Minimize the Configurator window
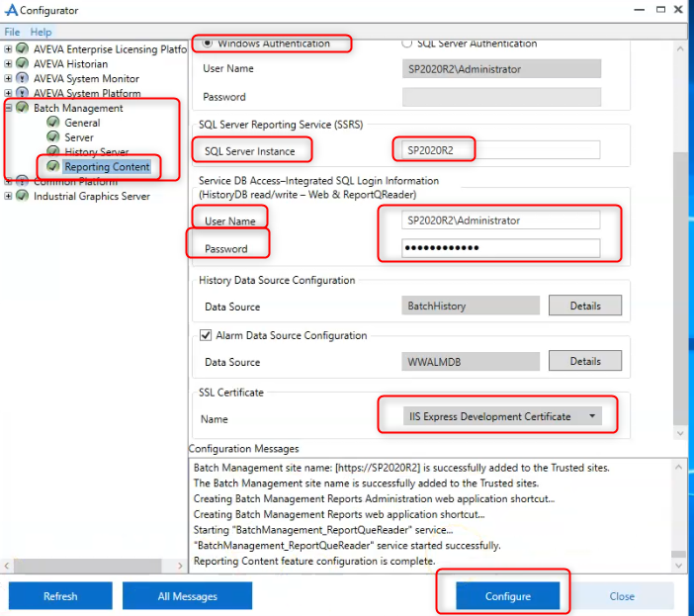 coord(639,9)
